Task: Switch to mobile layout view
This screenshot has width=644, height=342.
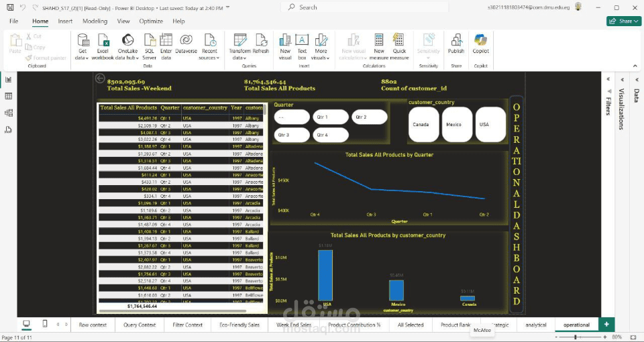Action: click(45, 325)
